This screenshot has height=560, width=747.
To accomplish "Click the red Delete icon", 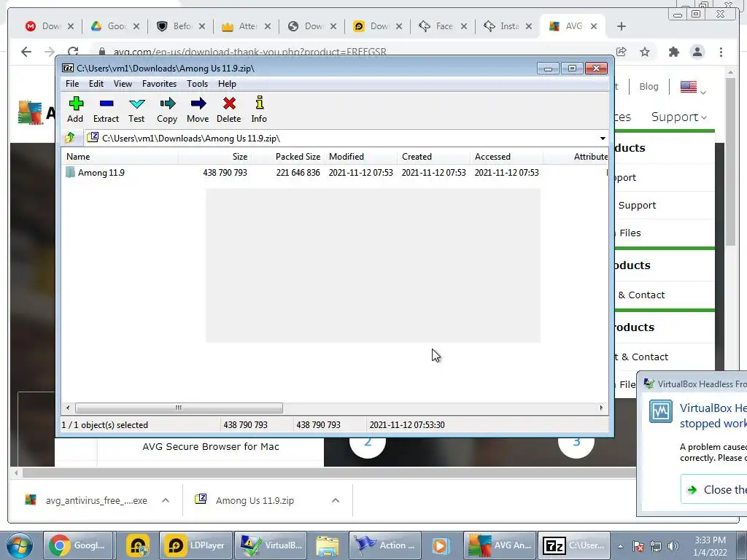I will click(x=228, y=109).
